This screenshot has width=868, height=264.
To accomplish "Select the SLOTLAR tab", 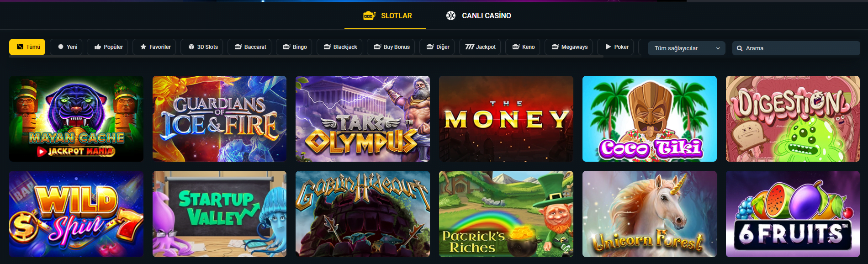I will click(x=387, y=16).
